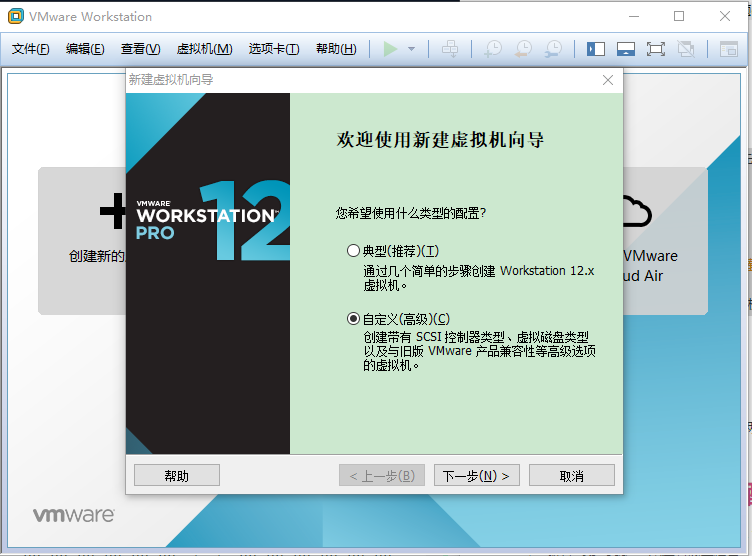Click the console view icon at toolbar end
Viewport: 752px width, 556px height.
point(728,49)
